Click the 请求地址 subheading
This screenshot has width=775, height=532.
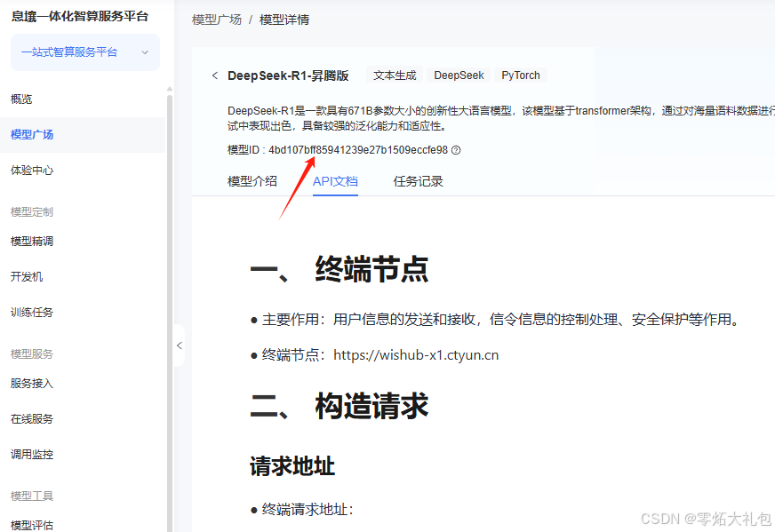[x=292, y=465]
